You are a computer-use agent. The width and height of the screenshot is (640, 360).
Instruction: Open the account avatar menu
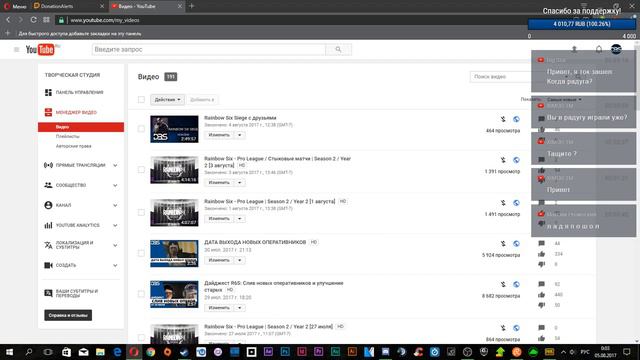pos(616,49)
